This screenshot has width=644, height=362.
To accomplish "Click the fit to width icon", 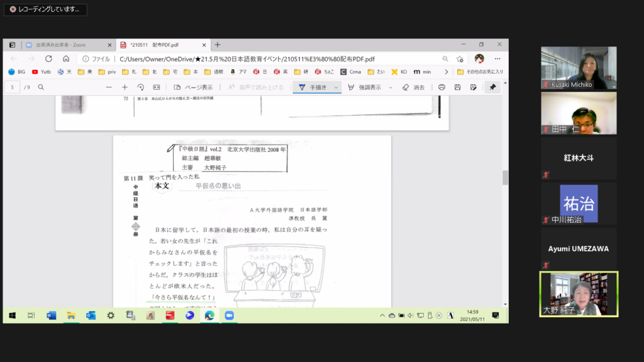I will [157, 87].
